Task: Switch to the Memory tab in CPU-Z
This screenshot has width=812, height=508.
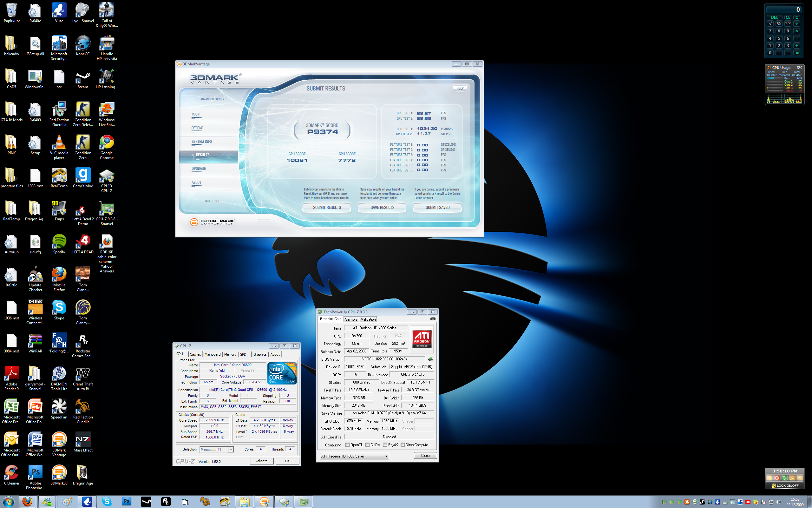Action: coord(230,354)
